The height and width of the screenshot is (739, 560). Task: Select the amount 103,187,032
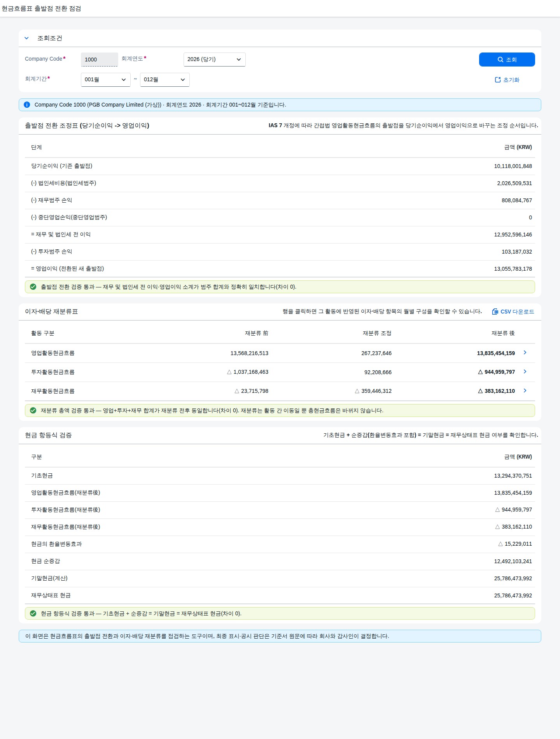[516, 252]
